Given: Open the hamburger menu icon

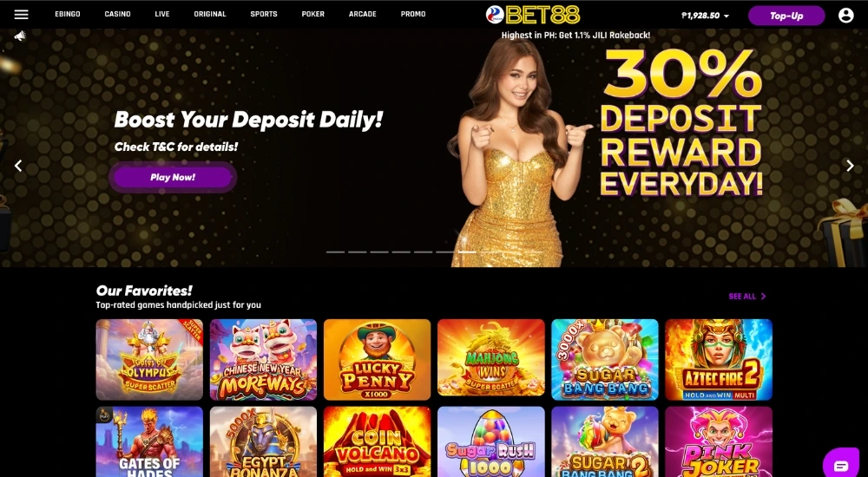Looking at the screenshot, I should [x=21, y=15].
